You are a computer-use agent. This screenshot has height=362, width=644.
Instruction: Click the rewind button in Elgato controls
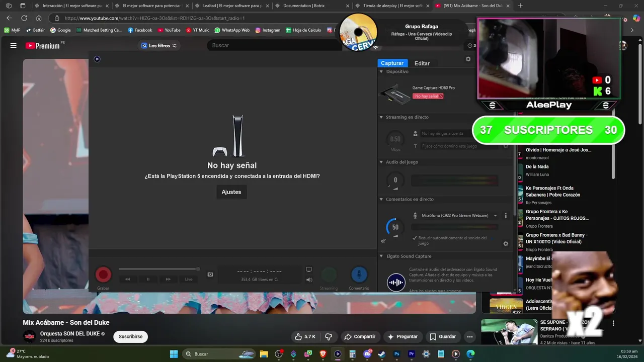click(128, 279)
